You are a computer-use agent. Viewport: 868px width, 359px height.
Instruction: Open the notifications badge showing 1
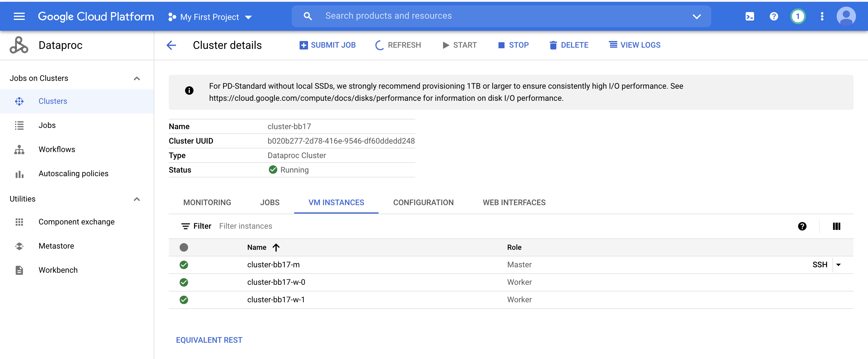coord(797,16)
